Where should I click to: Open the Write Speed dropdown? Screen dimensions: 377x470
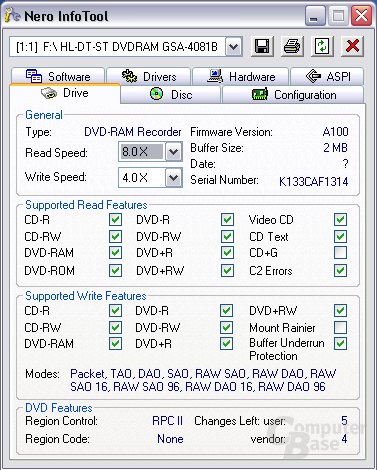[x=173, y=177]
